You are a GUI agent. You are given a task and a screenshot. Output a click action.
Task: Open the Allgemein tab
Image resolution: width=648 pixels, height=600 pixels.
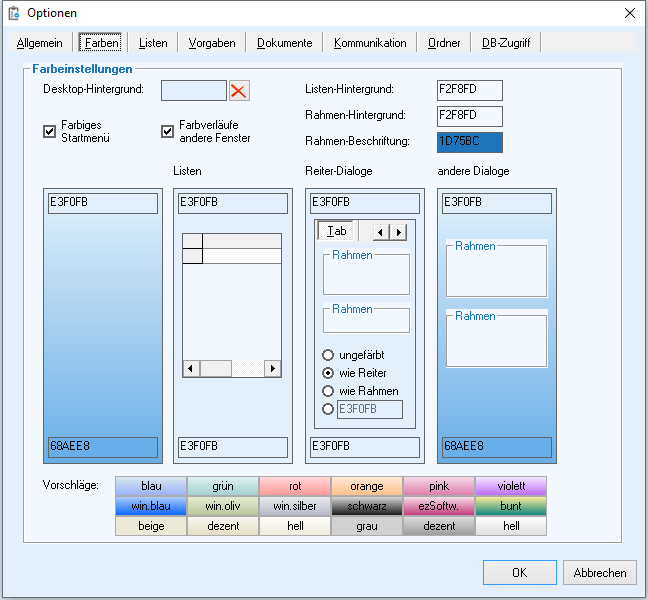(40, 43)
